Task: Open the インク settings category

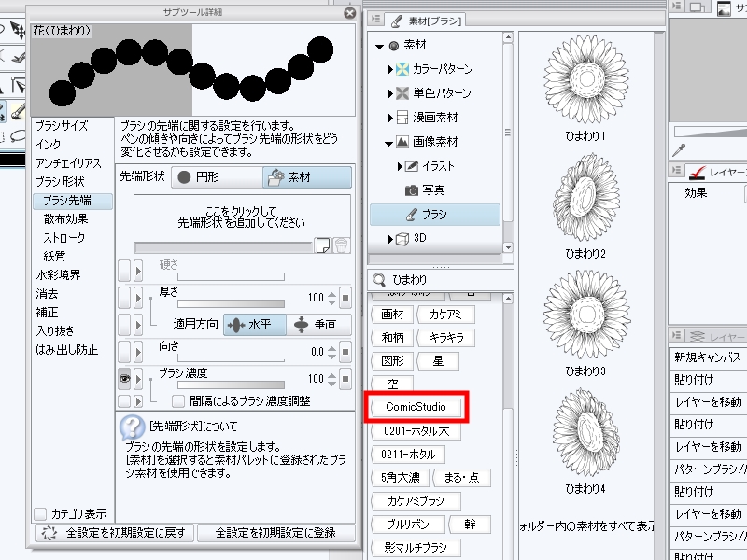Action: coord(49,145)
